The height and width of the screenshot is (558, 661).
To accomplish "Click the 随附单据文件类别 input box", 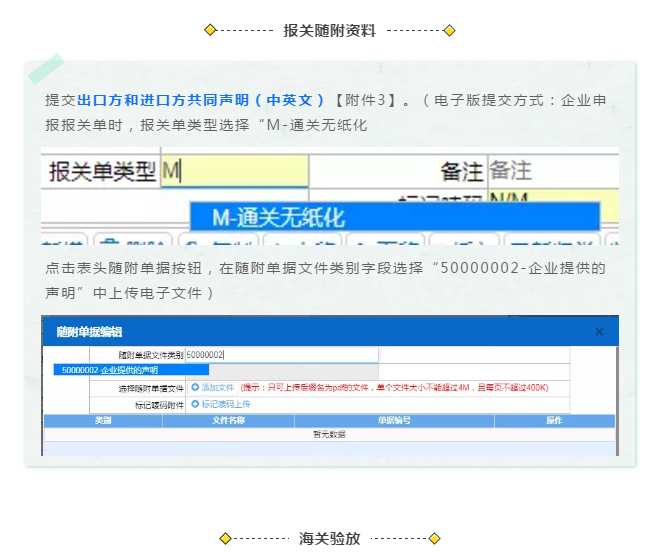I will (282, 355).
